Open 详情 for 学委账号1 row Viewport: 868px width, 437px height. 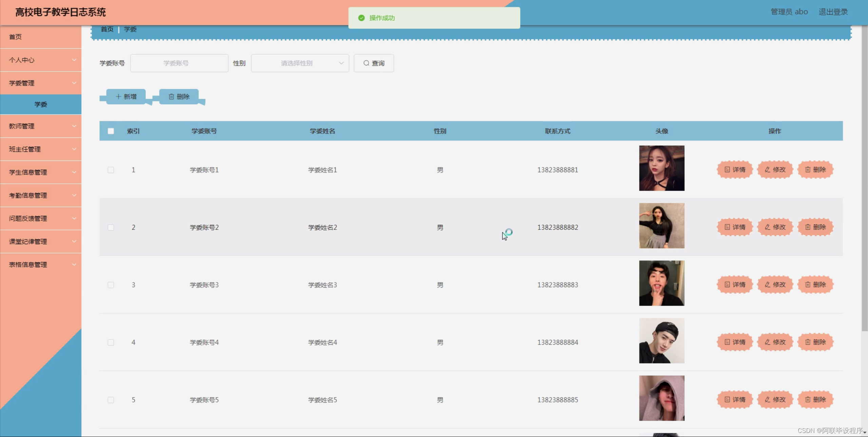tap(735, 170)
